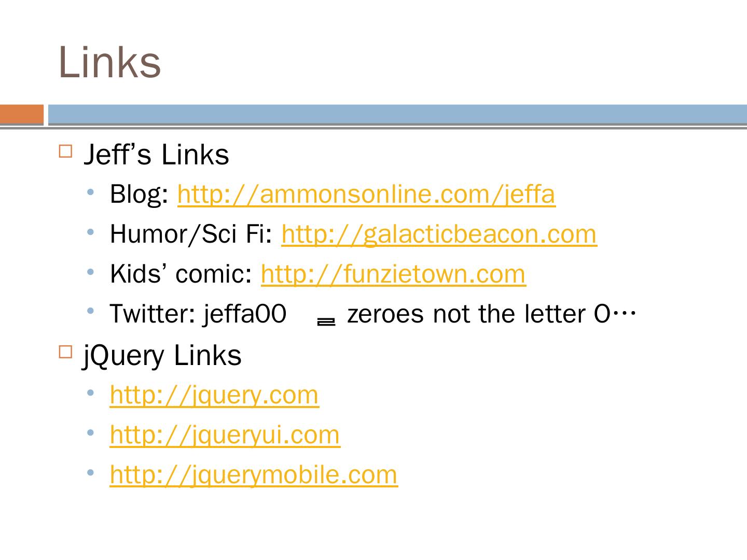Screen dimensions: 747x560
Task: Click the square bullet beside jQuery Links
Action: click(x=65, y=352)
